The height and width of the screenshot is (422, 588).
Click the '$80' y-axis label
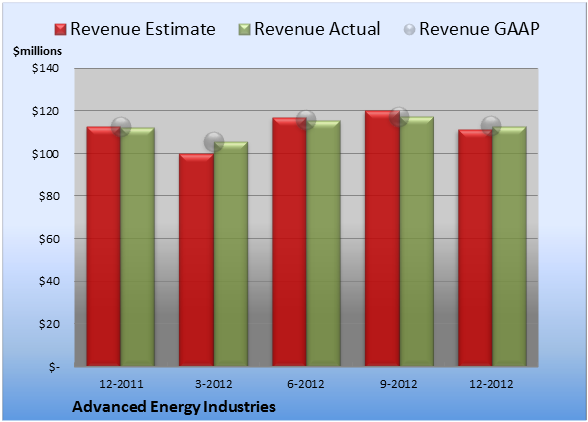click(x=49, y=196)
